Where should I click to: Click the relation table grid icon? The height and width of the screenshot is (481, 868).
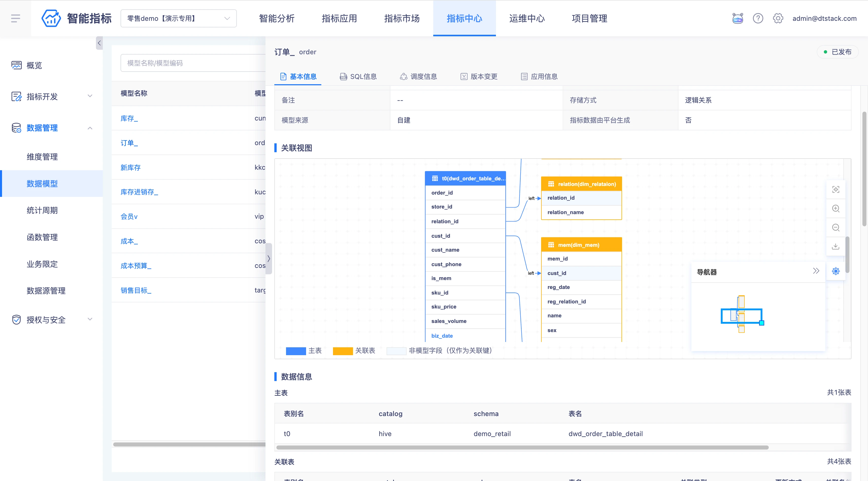pos(551,184)
